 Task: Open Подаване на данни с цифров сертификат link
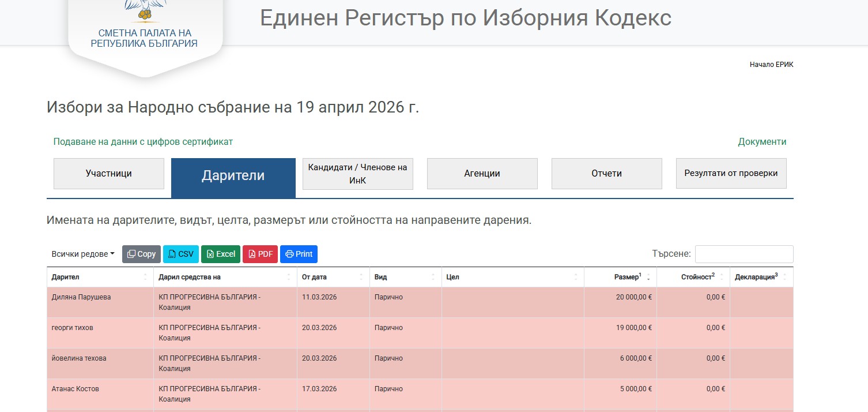[143, 142]
